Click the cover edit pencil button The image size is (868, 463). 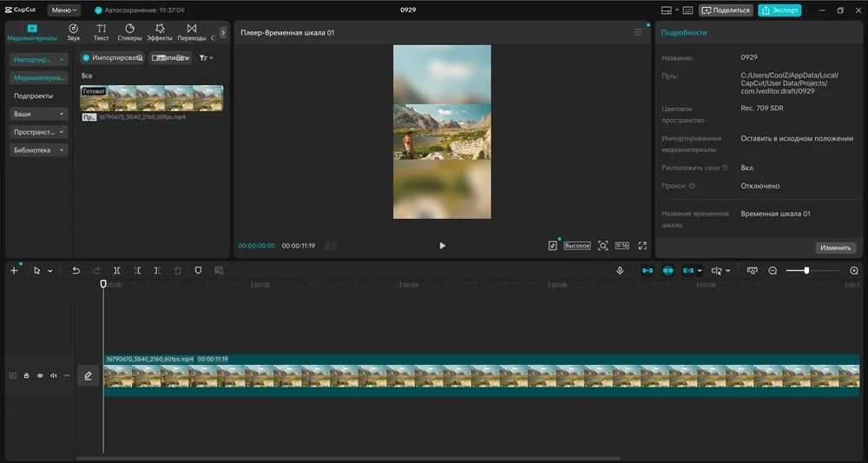(88, 376)
